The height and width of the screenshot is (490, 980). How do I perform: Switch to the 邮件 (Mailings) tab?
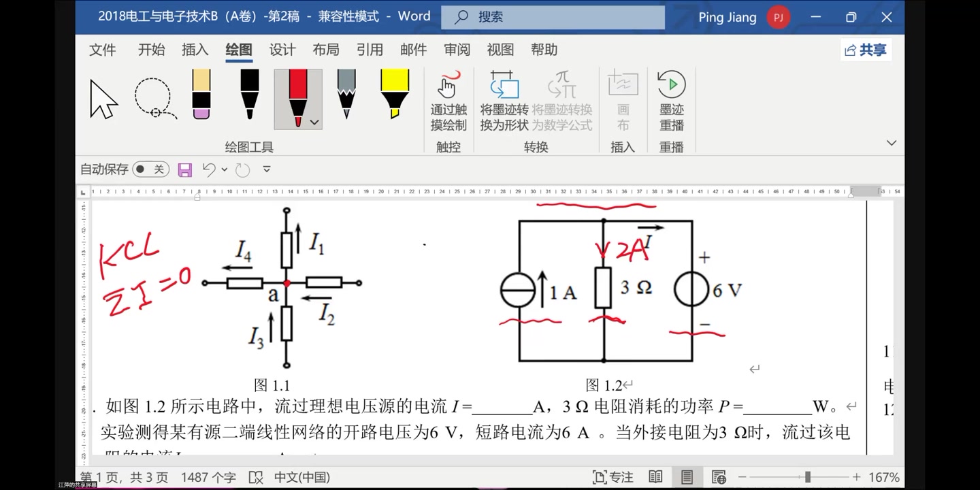pos(414,50)
